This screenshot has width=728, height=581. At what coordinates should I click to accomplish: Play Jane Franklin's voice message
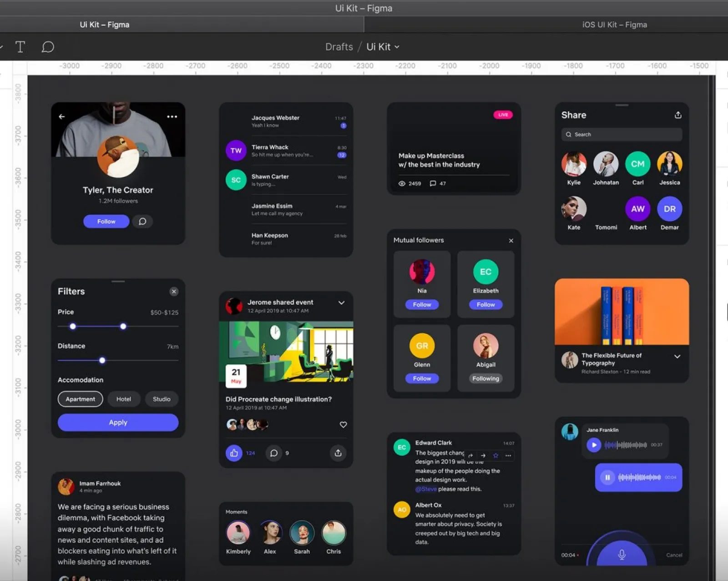click(593, 445)
